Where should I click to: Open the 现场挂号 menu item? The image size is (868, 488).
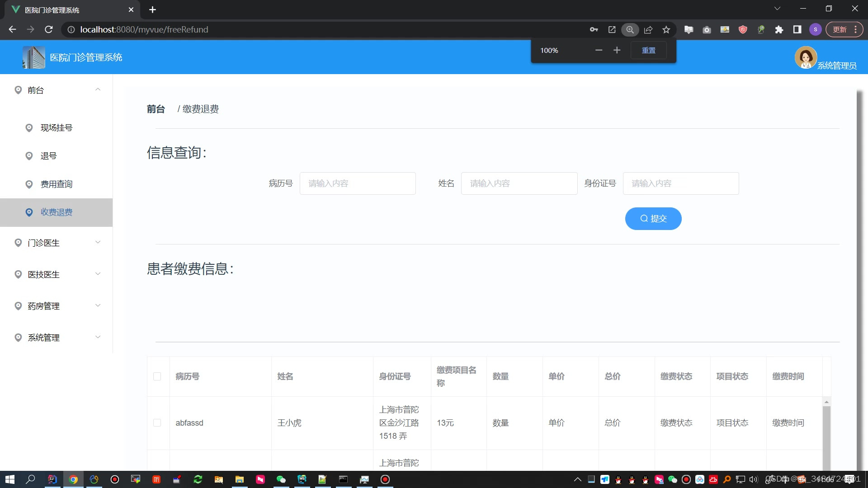point(57,128)
